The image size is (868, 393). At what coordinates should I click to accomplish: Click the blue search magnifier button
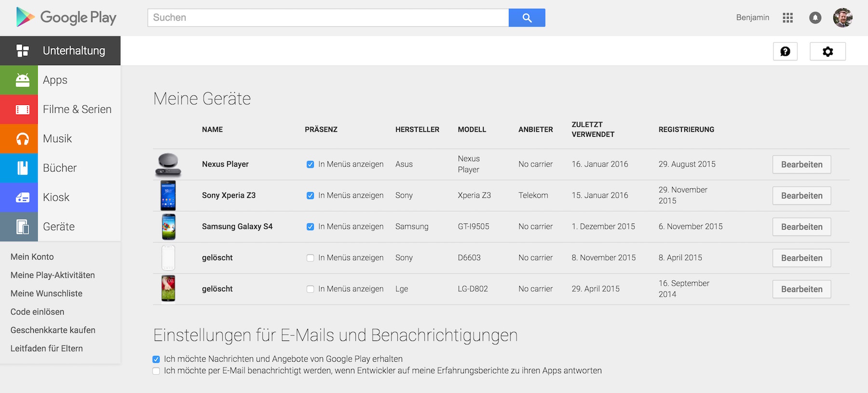click(527, 18)
